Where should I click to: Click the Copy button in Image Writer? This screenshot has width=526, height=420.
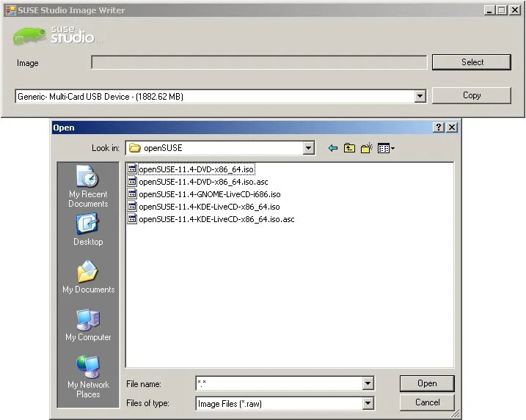[472, 95]
